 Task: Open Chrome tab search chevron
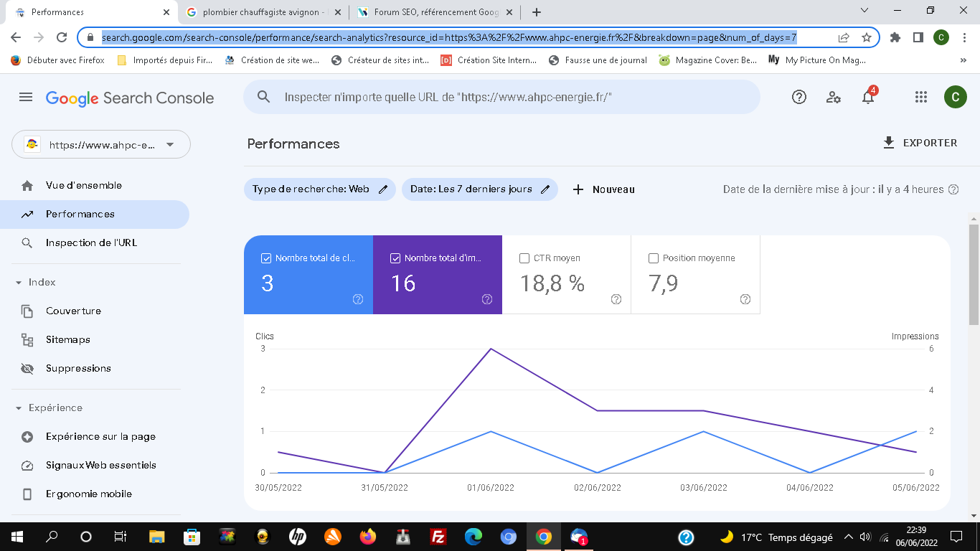pos(864,11)
